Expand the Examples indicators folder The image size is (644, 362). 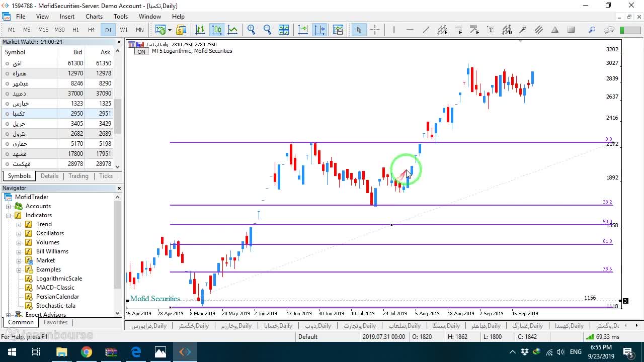click(x=19, y=269)
